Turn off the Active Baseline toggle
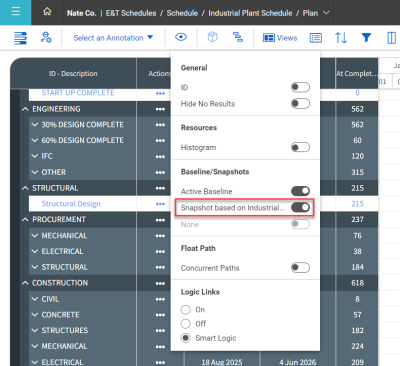The image size is (400, 366). point(300,191)
